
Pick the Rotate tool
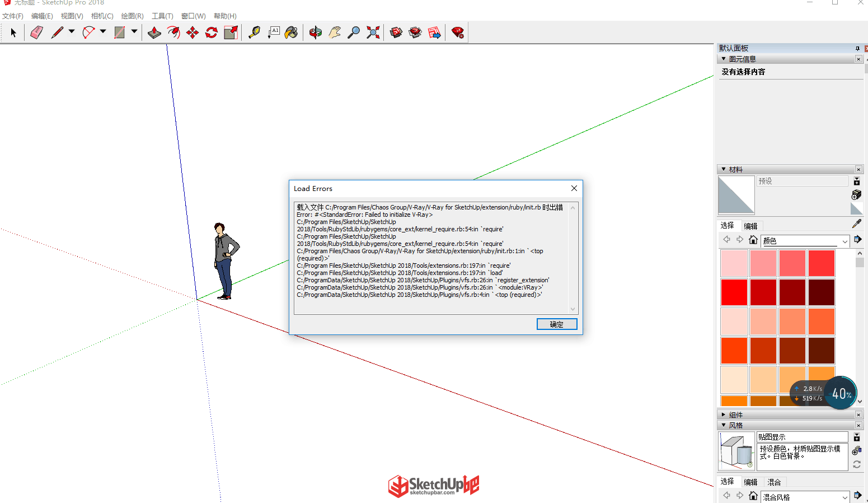212,32
